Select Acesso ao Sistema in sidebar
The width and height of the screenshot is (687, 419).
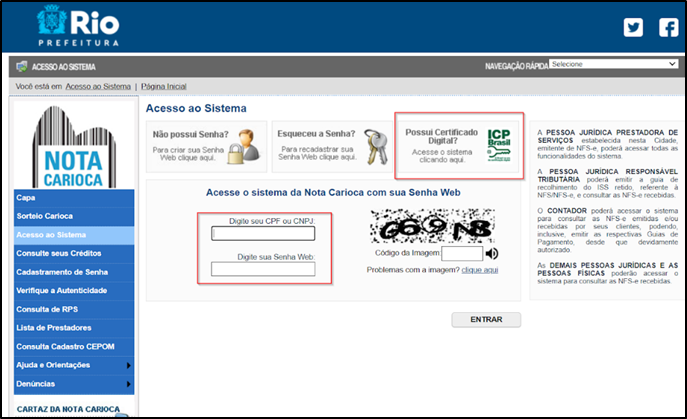74,235
